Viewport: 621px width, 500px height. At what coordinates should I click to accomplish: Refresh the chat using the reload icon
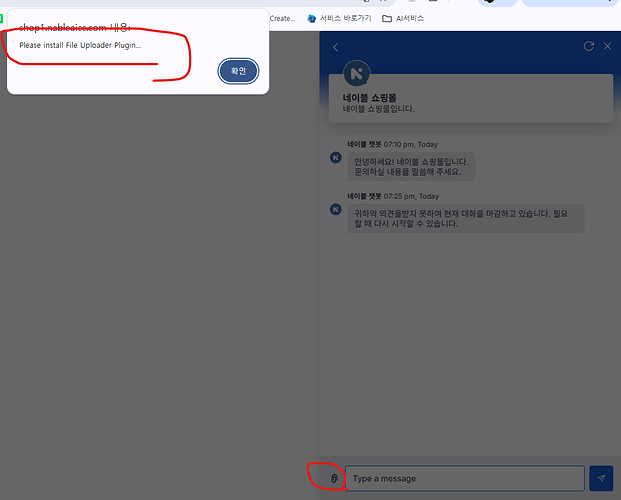click(x=589, y=47)
